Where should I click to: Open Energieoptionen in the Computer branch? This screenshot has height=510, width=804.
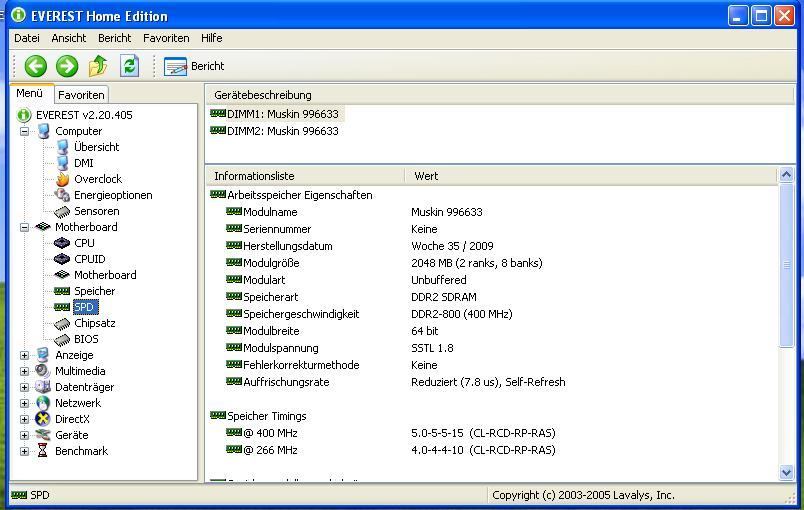[x=113, y=195]
